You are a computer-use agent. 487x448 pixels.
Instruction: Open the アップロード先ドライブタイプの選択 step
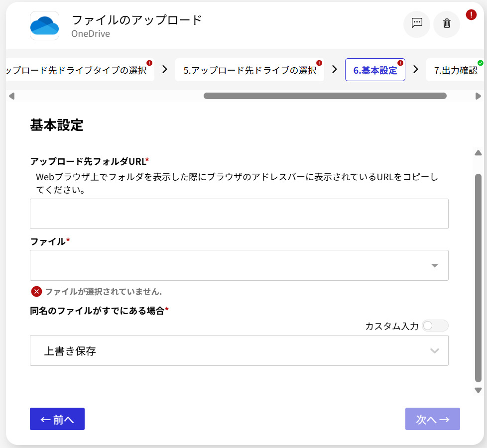[77, 70]
